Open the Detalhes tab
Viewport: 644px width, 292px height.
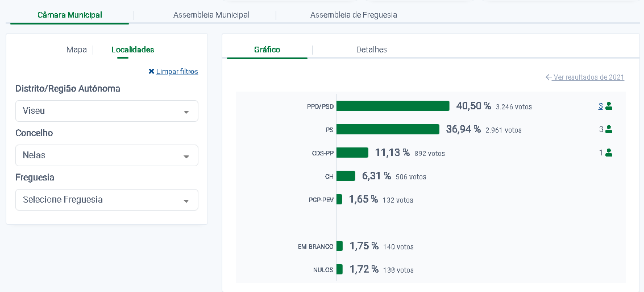(x=371, y=50)
